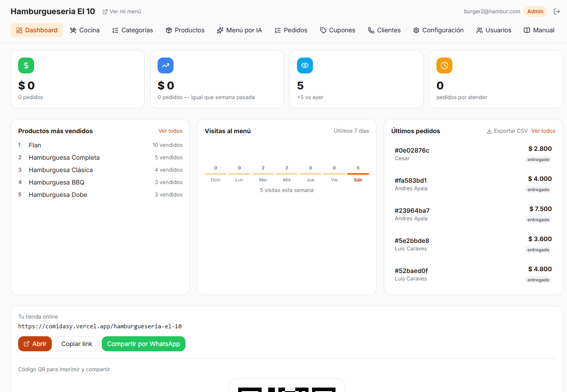Click the Hamburgueseria El 10 title

53,12
